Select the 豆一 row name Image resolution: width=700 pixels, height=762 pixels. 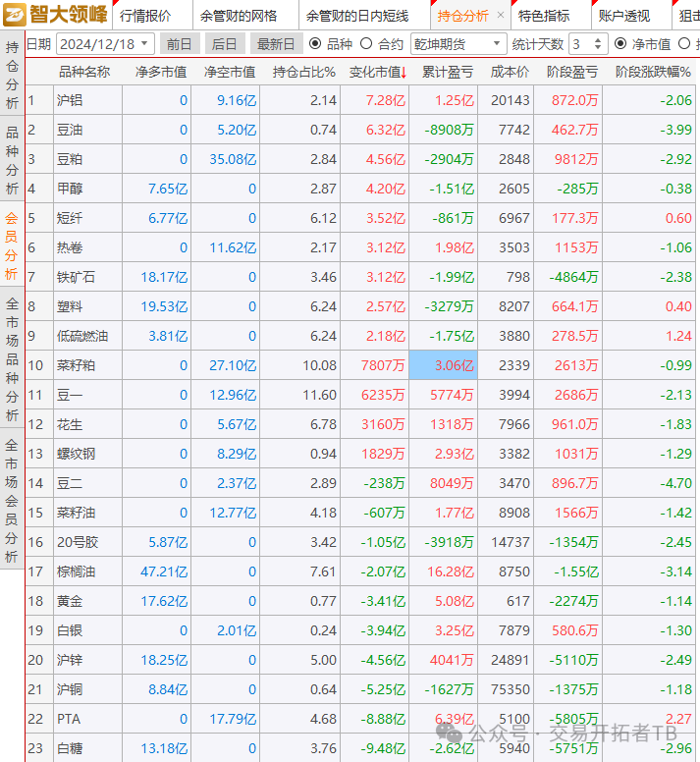click(x=70, y=395)
